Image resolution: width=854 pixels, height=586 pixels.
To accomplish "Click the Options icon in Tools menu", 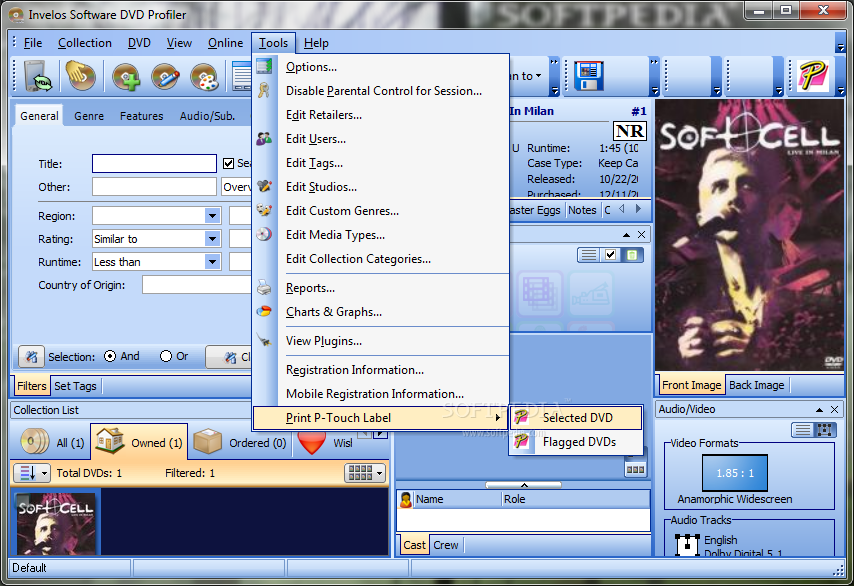I will pyautogui.click(x=264, y=66).
